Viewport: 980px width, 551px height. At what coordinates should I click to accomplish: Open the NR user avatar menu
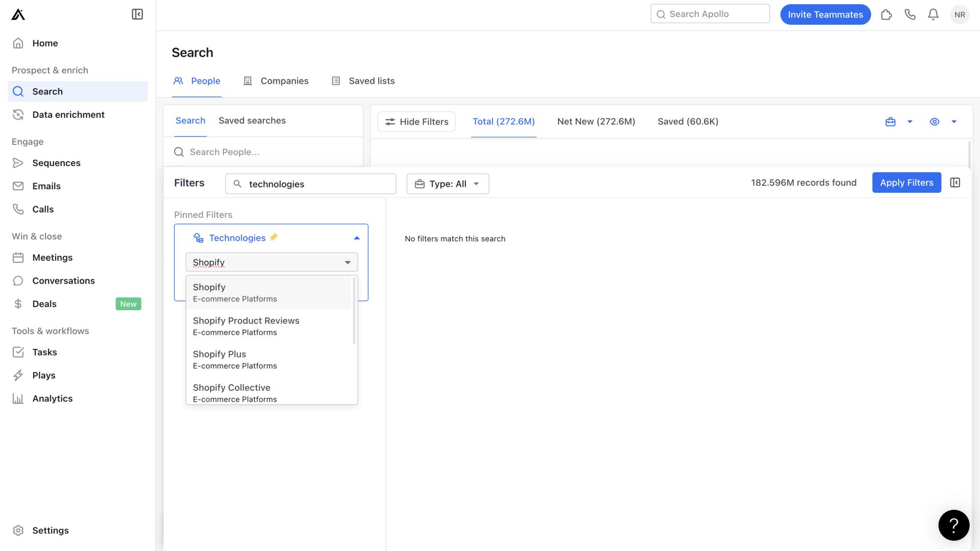pyautogui.click(x=960, y=14)
